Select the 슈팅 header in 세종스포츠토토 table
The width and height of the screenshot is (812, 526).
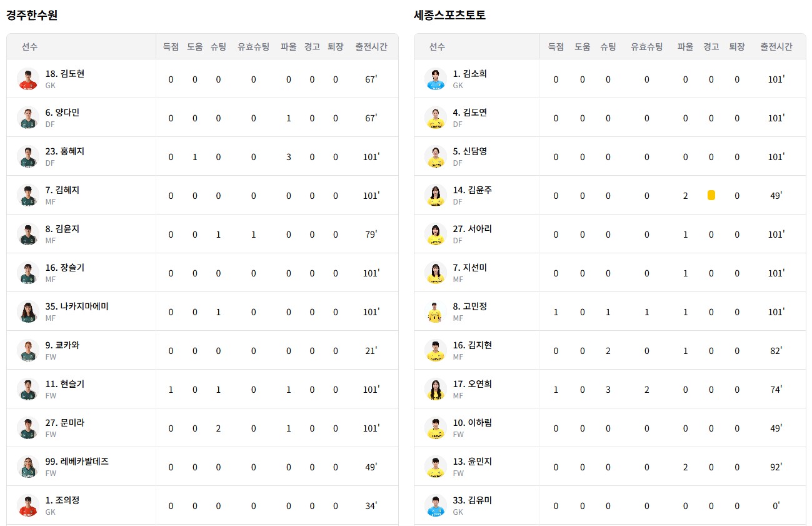608,47
